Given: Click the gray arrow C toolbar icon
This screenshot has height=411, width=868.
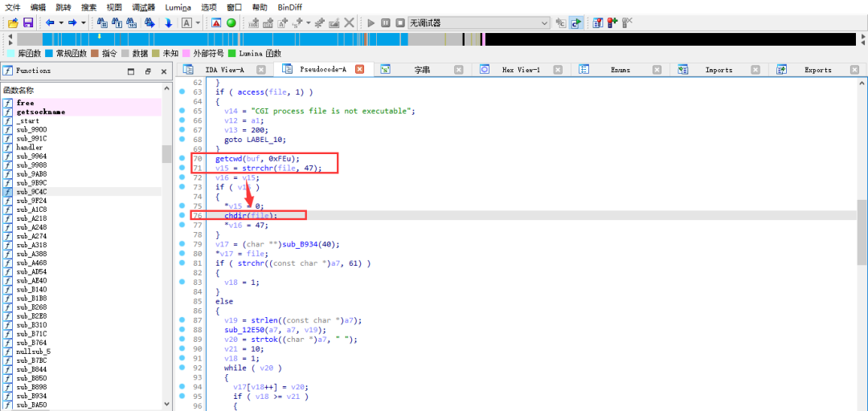Looking at the screenshot, I should click(561, 22).
